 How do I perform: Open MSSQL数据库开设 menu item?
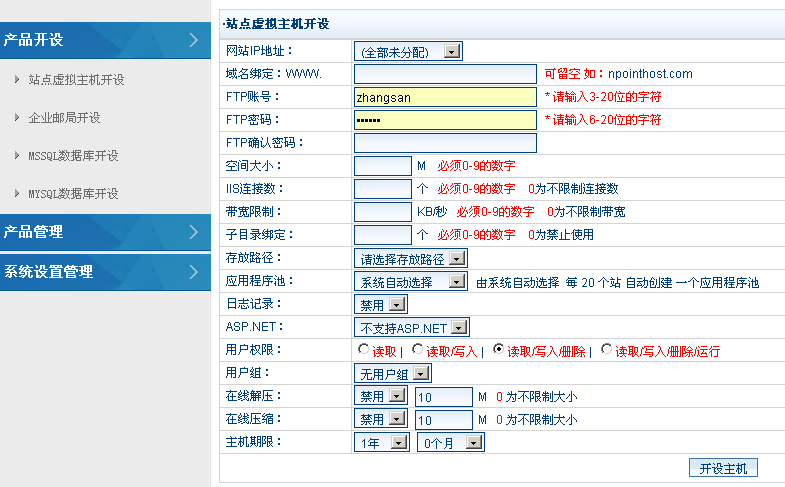[73, 155]
